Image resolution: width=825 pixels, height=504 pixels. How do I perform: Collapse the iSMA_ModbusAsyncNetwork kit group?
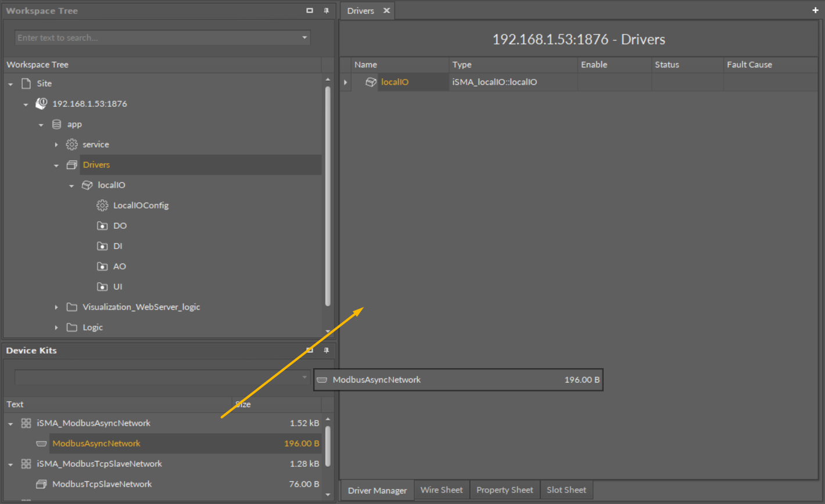10,424
